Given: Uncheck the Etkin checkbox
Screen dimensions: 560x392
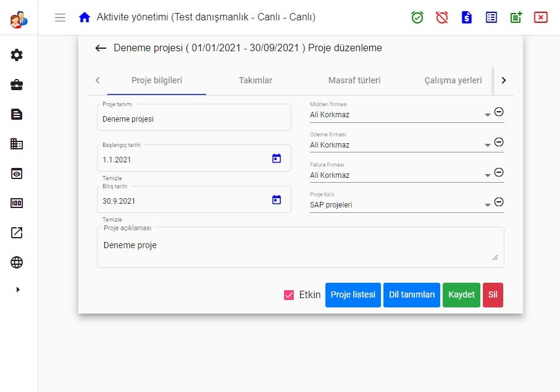Looking at the screenshot, I should 289,295.
